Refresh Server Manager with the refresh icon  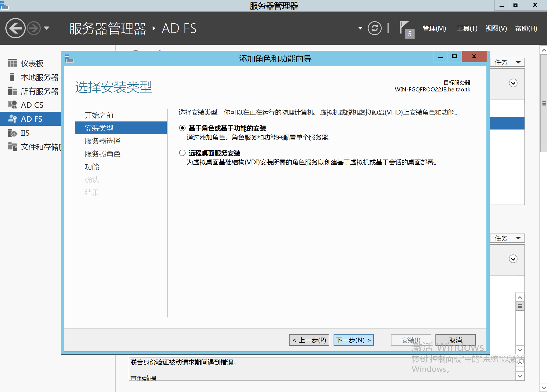tap(375, 28)
